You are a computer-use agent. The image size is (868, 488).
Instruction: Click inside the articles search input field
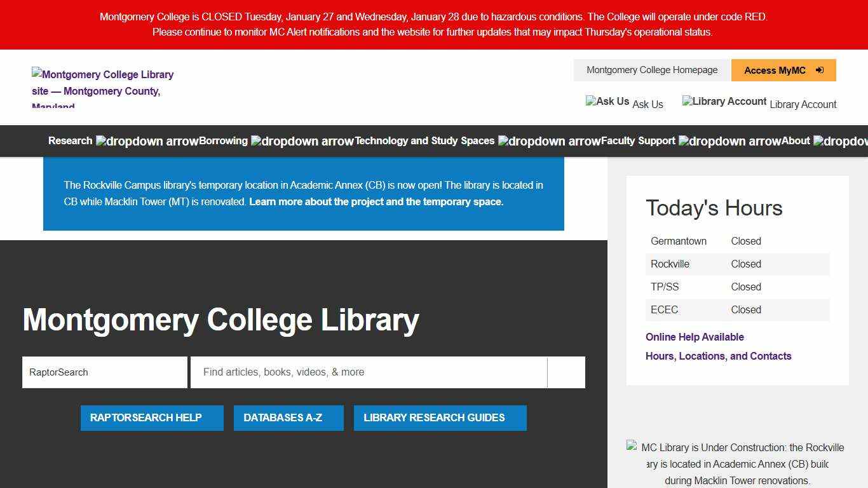(x=369, y=372)
